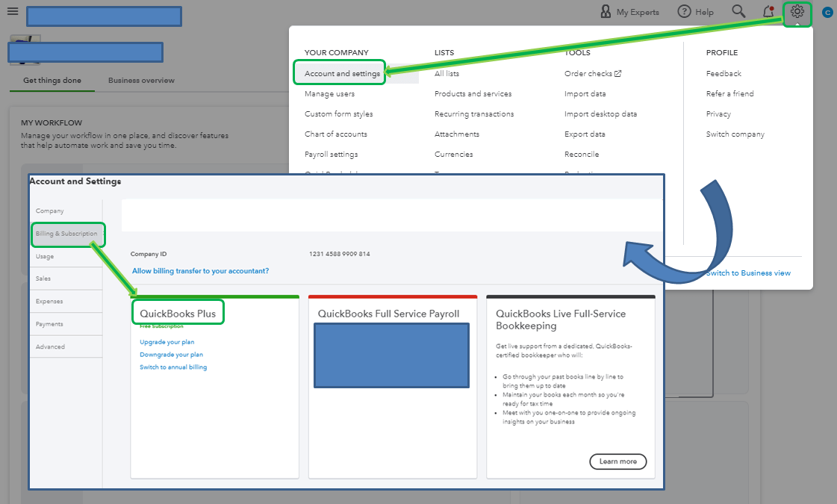This screenshot has height=504, width=837.
Task: Select the Payments settings tab
Action: point(49,323)
